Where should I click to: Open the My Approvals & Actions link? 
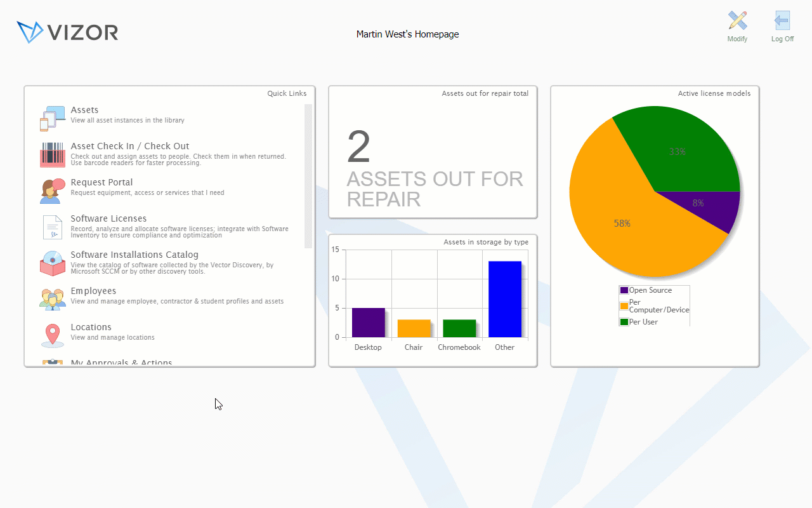(121, 363)
